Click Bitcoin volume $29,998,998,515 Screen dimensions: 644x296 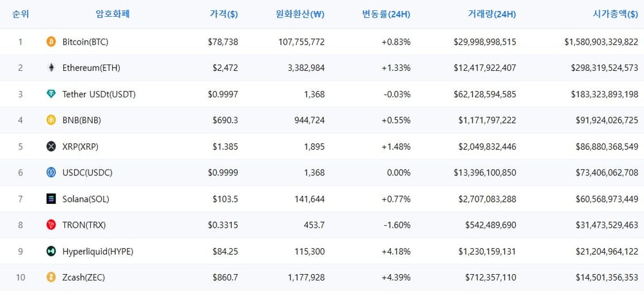(485, 42)
